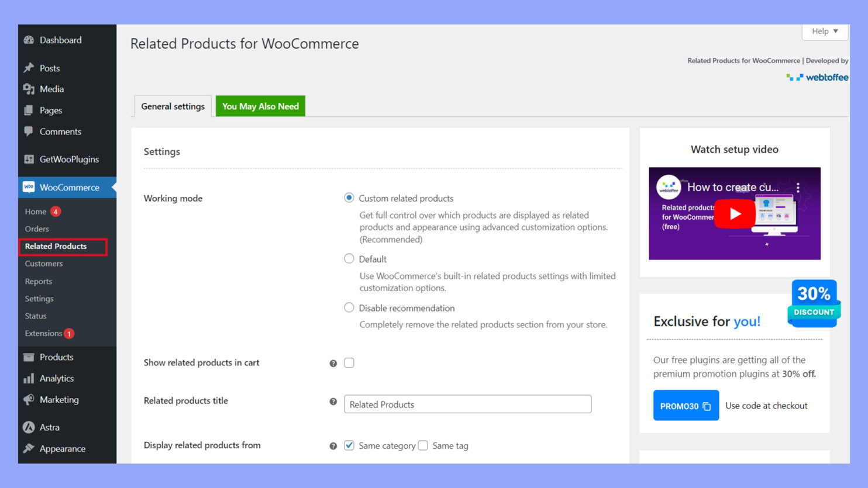Image resolution: width=868 pixels, height=488 pixels.
Task: Open the Media library icon
Action: coord(29,89)
